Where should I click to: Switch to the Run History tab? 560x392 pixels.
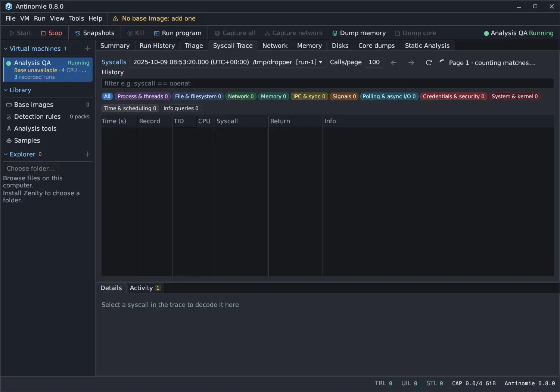point(157,46)
